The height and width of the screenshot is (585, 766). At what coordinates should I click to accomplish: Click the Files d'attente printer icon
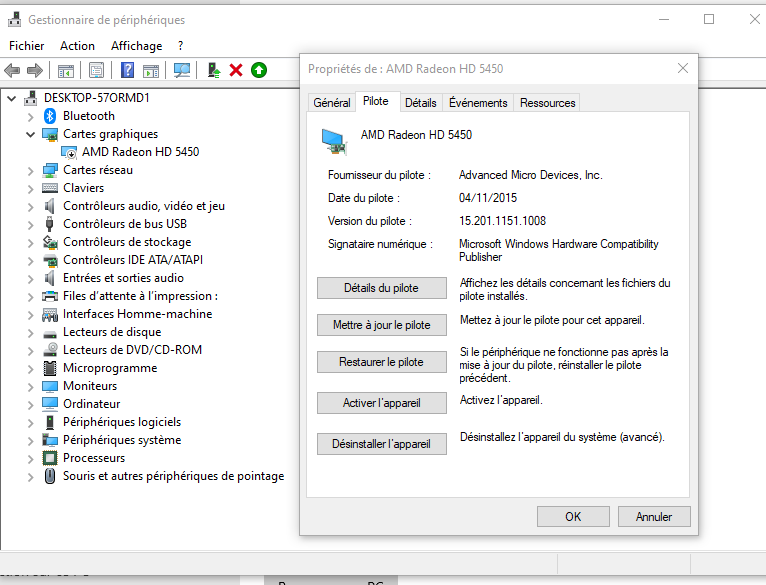(x=50, y=296)
